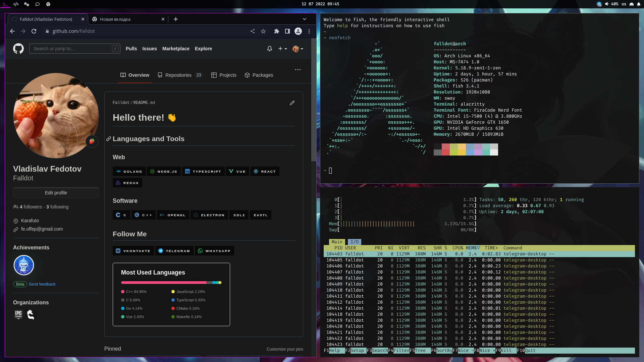The width and height of the screenshot is (644, 362).
Task: Click the Golang badge
Action: [x=129, y=171]
